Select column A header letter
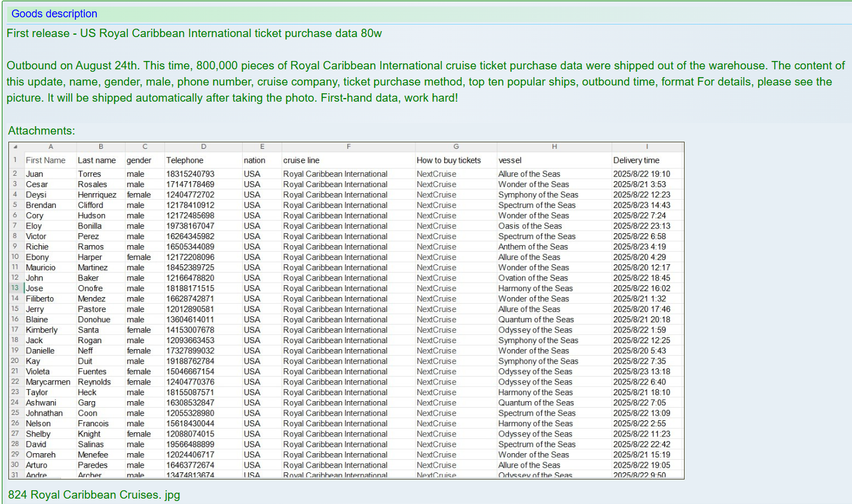 click(x=51, y=147)
